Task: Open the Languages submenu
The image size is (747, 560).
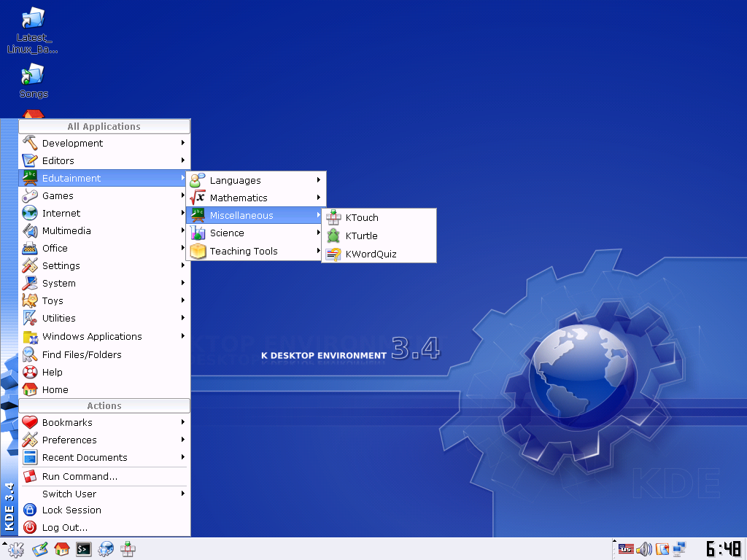Action: pos(256,181)
